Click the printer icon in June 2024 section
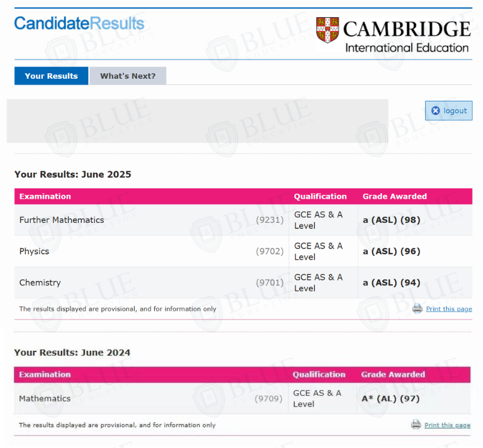The image size is (483, 448). pyautogui.click(x=416, y=425)
